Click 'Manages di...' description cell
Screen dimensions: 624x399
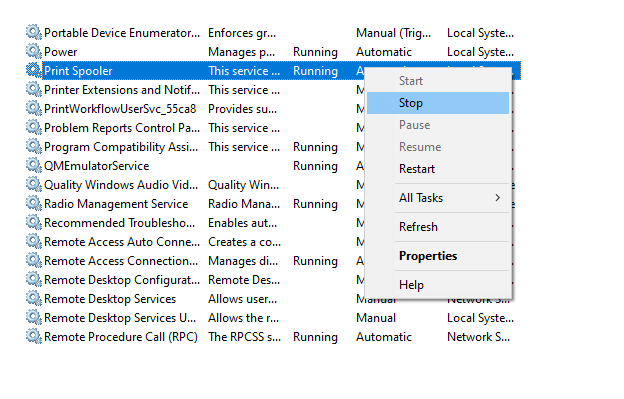tap(243, 261)
